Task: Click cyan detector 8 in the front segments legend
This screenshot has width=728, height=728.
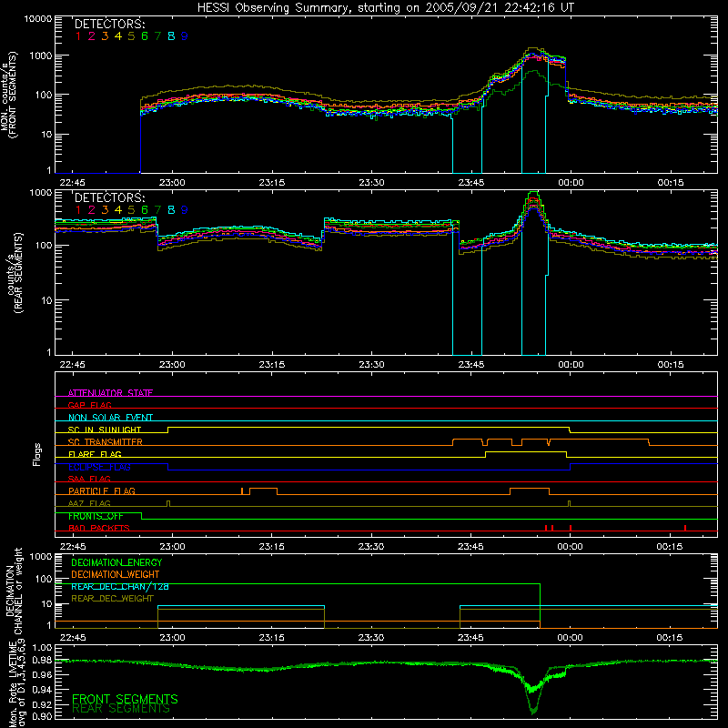Action: [171, 36]
